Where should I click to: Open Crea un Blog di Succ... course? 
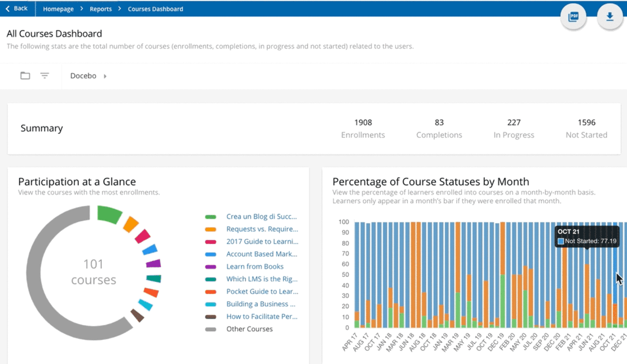261,216
